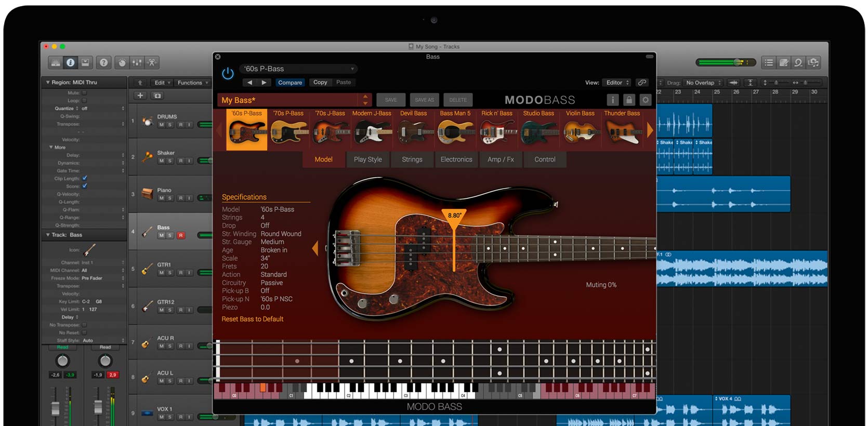Open the Drag No Overlap dropdown

coord(703,83)
